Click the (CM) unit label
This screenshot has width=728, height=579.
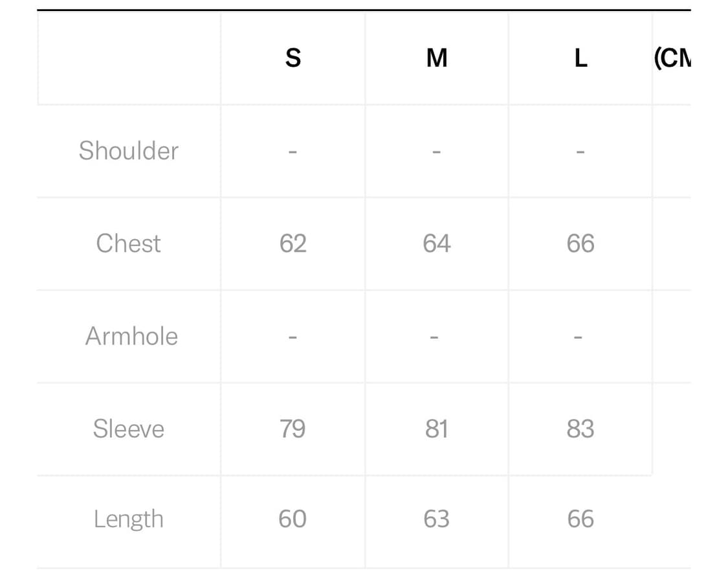click(672, 58)
